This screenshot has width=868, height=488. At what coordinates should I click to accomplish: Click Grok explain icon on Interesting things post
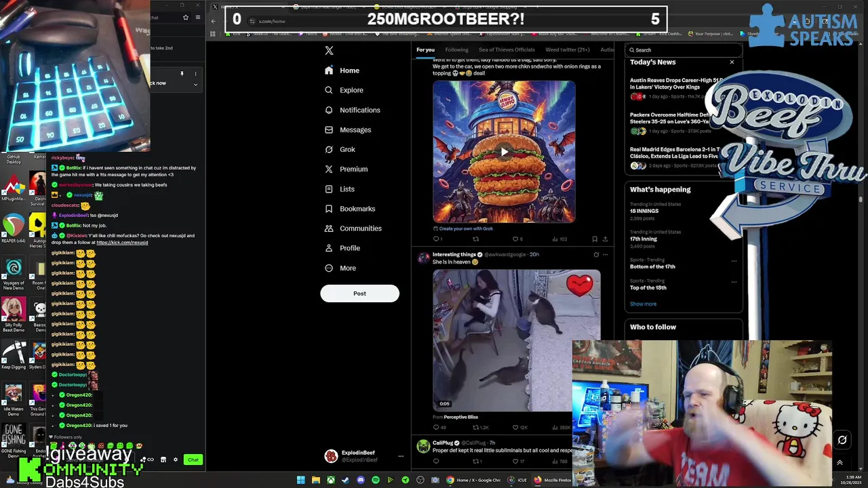596,255
